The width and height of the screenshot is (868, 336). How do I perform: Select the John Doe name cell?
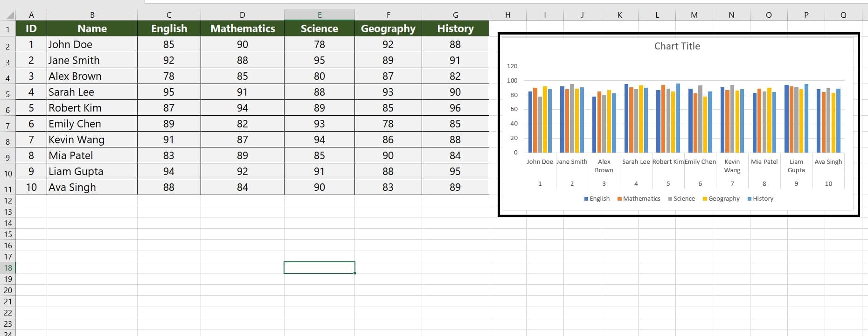pos(92,44)
